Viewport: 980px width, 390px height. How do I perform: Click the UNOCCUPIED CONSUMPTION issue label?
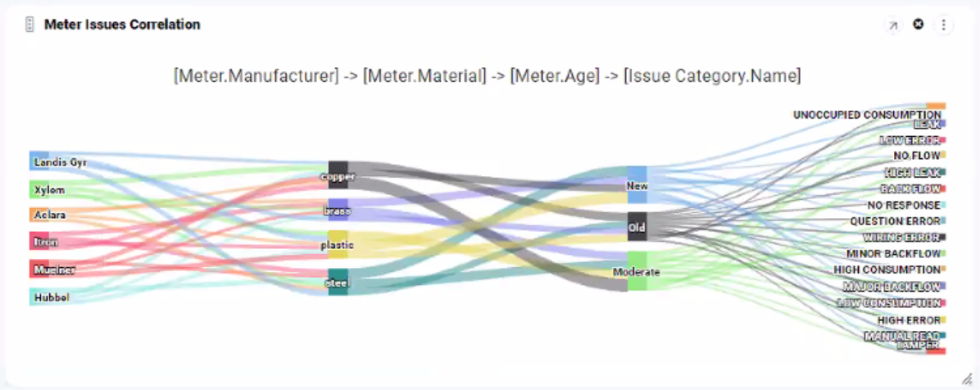(866, 115)
